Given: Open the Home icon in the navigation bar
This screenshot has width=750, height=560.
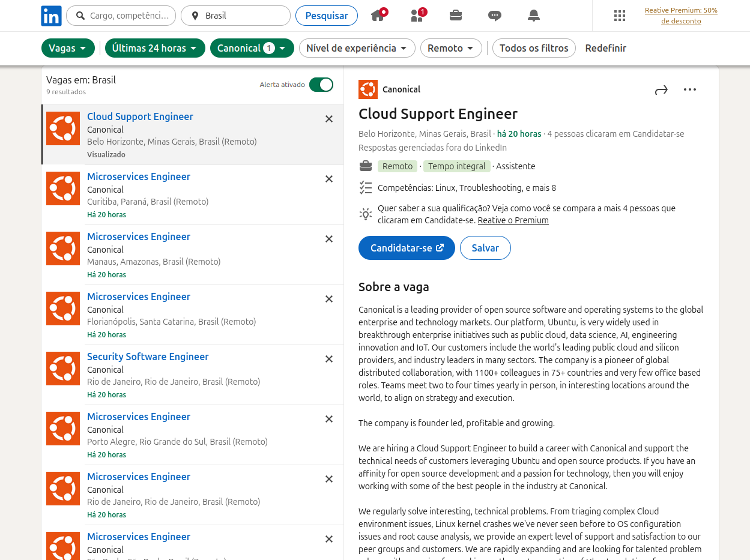Looking at the screenshot, I should 378,16.
